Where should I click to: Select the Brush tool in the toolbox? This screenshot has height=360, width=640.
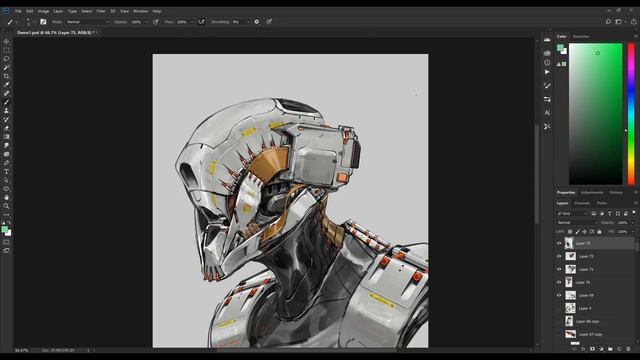(x=7, y=102)
